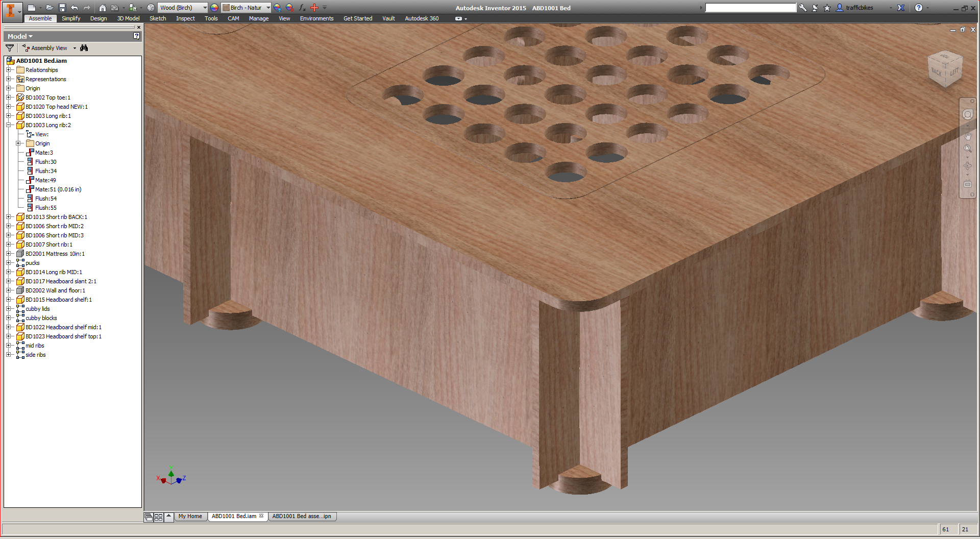The image size is (980, 539).
Task: Expand the BD1002 Top toe:1 node
Action: click(9, 97)
